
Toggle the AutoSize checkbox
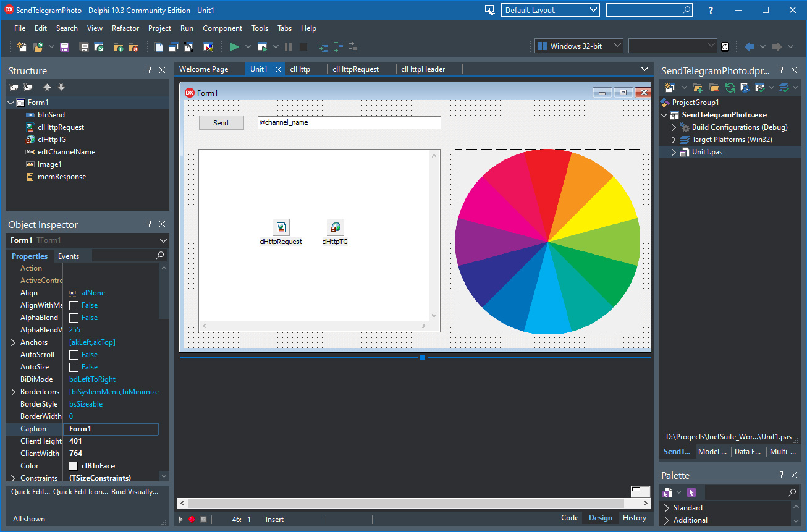tap(74, 367)
